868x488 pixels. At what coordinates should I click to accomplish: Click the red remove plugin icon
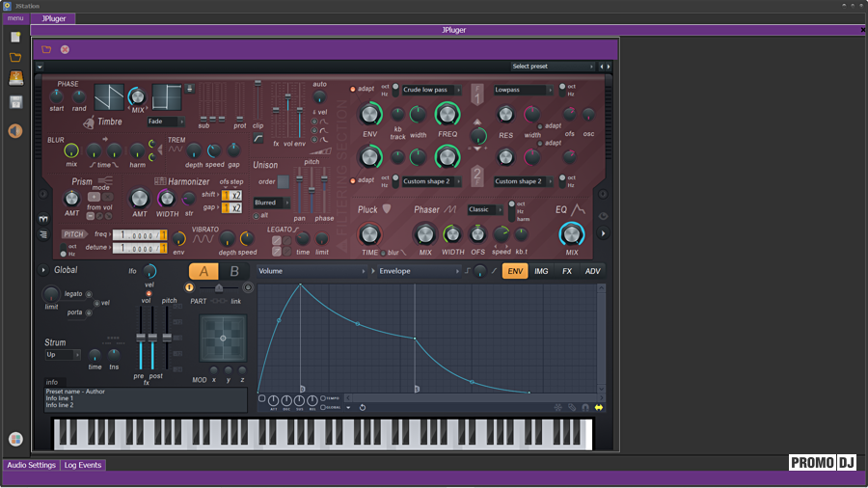click(65, 50)
